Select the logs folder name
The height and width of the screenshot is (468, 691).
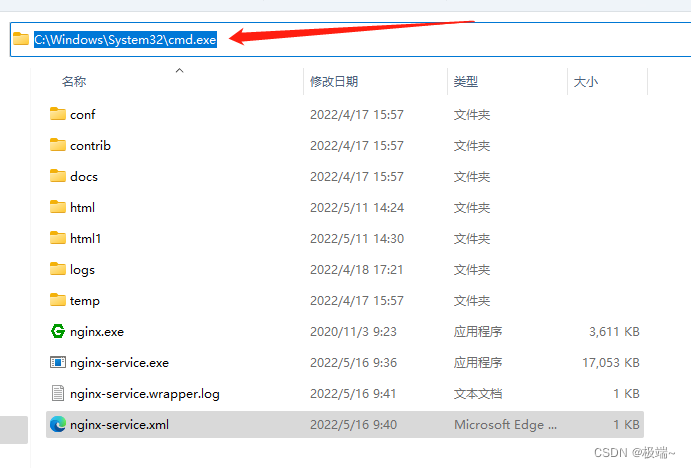coord(82,270)
